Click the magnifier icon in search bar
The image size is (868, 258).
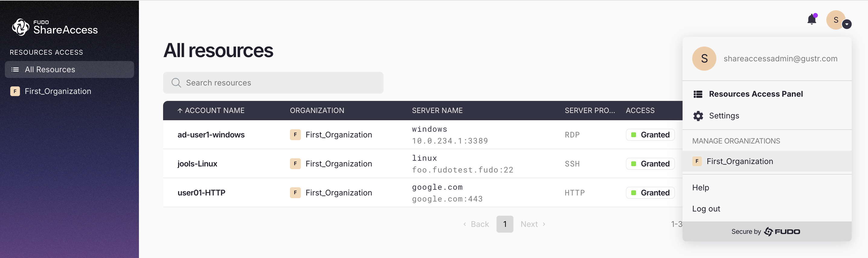(176, 83)
